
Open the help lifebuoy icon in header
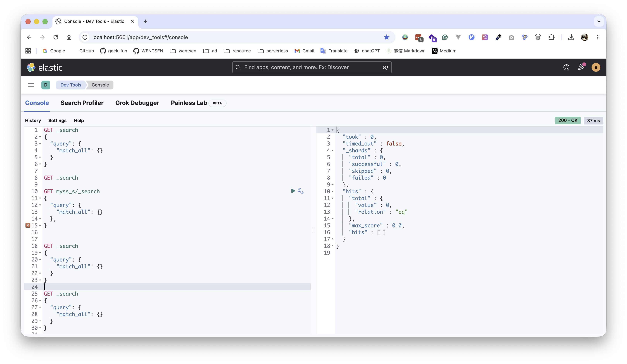pyautogui.click(x=567, y=67)
